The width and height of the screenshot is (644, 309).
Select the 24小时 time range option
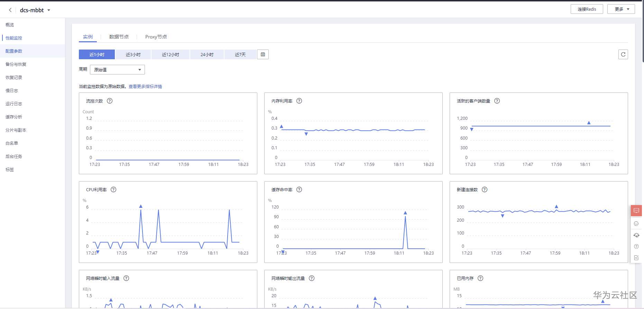pyautogui.click(x=207, y=54)
